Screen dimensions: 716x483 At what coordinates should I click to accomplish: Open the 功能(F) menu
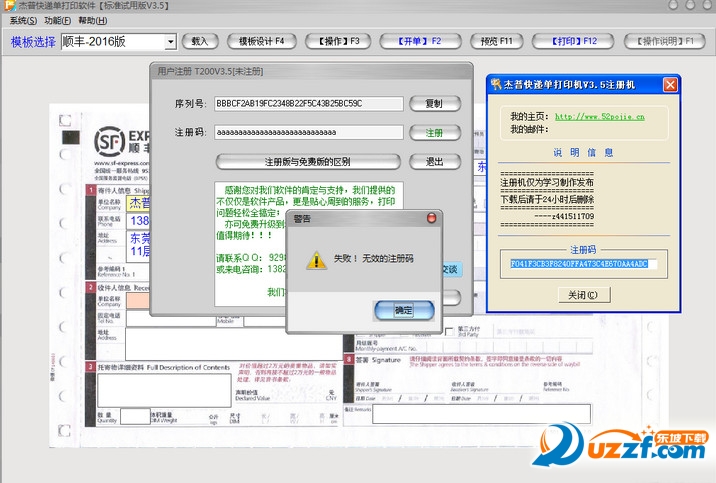pos(58,21)
